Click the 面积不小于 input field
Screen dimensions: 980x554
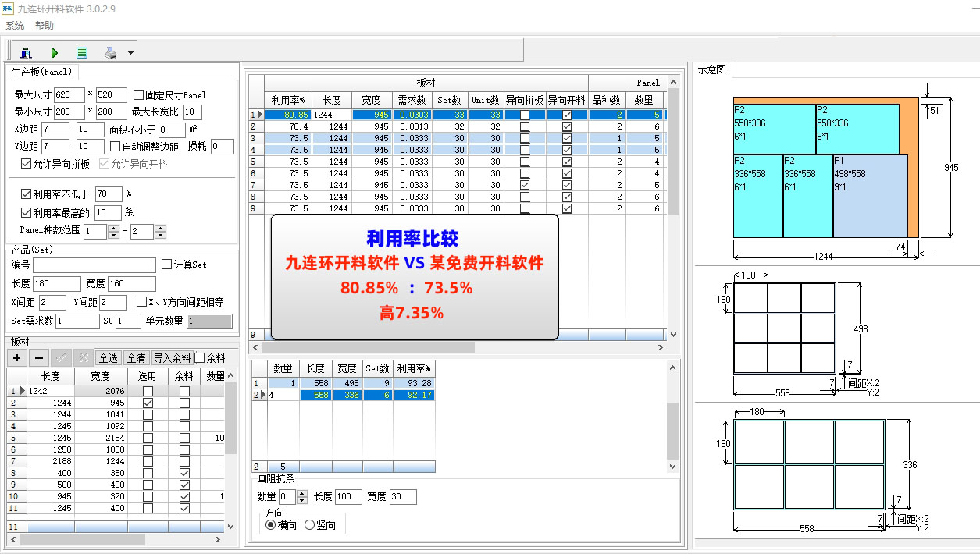point(172,130)
